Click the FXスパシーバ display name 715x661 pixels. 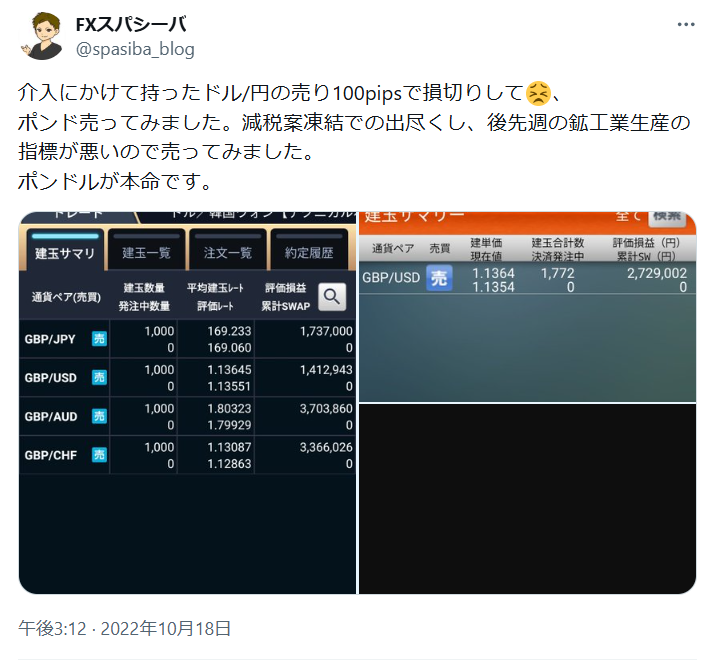pos(131,25)
